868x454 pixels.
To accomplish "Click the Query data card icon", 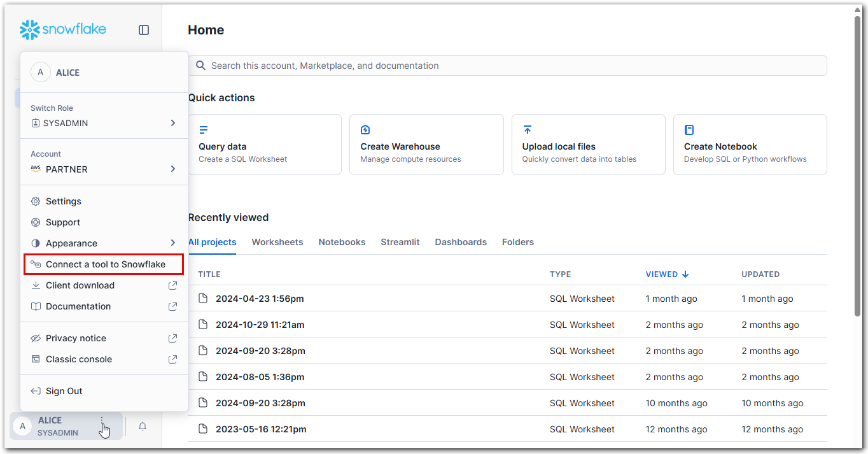I will (204, 130).
